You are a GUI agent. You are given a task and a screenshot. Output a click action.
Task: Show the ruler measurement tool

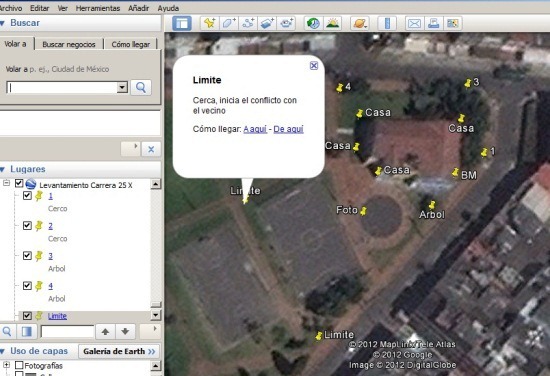click(387, 24)
